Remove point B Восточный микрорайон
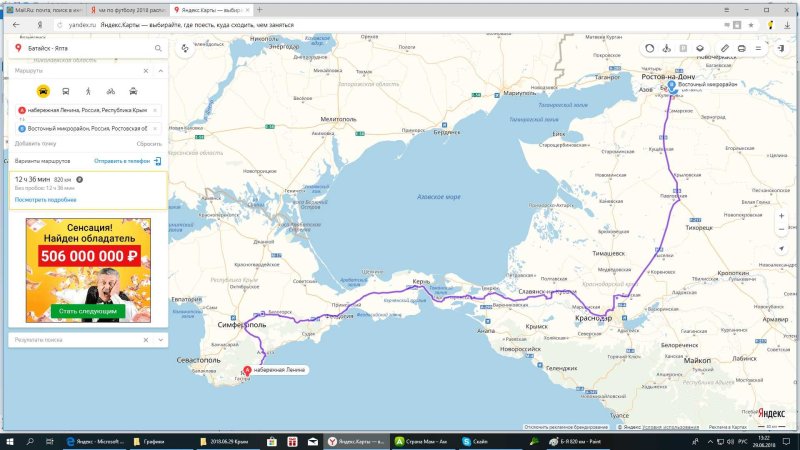 tap(155, 129)
